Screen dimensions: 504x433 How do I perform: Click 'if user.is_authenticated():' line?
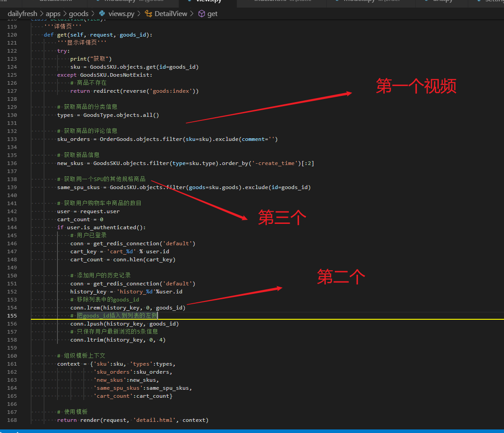click(x=102, y=227)
